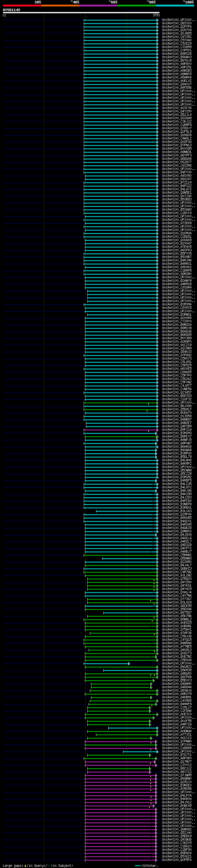
Task: Click hit label UniRef100_C1BHF8
Action: tap(176, 125)
